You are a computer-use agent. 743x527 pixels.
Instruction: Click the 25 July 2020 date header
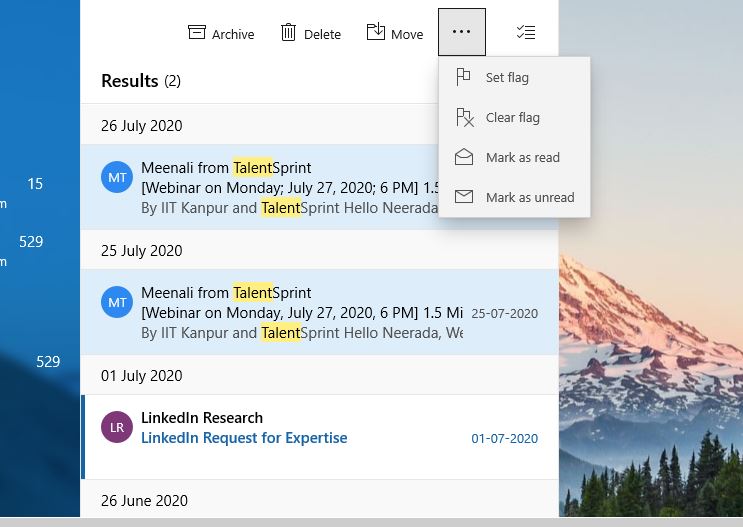tap(142, 251)
